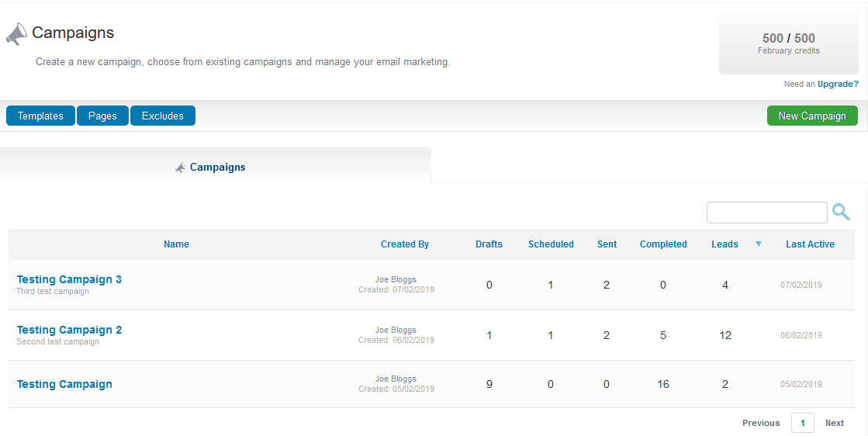Go to the Excludes list
This screenshot has width=868, height=436.
(x=163, y=116)
